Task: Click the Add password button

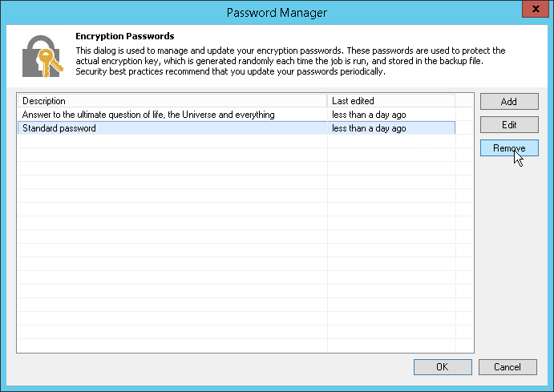Action: [507, 102]
